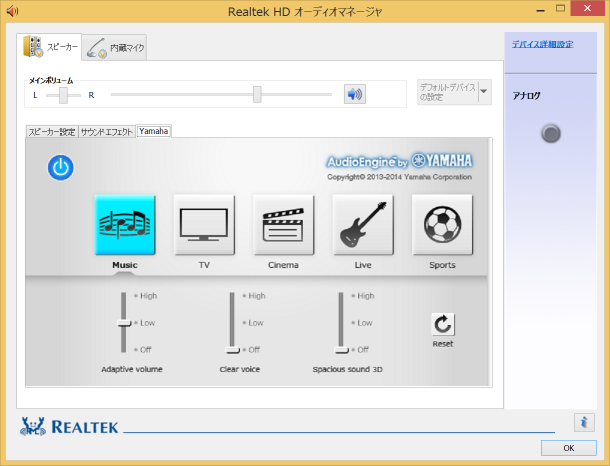
Task: Click the main volume slider handle
Action: click(257, 95)
